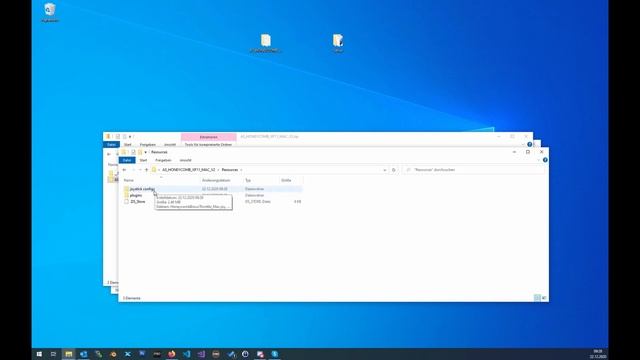Click the plugins folder icon
Screen dimensions: 640x360
(x=126, y=196)
